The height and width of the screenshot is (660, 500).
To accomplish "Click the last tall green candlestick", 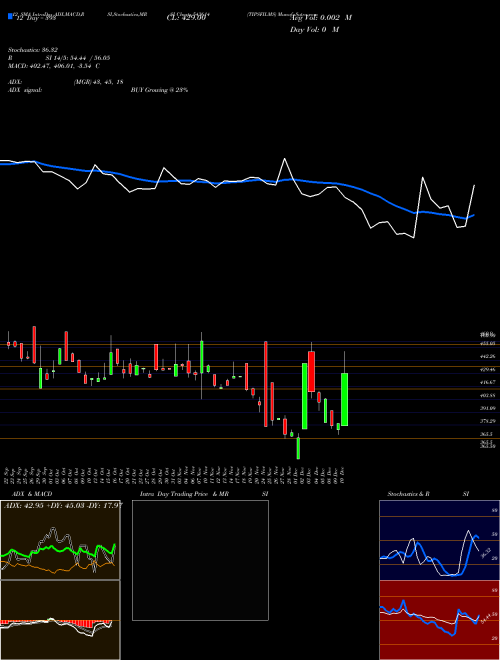I will click(x=344, y=399).
